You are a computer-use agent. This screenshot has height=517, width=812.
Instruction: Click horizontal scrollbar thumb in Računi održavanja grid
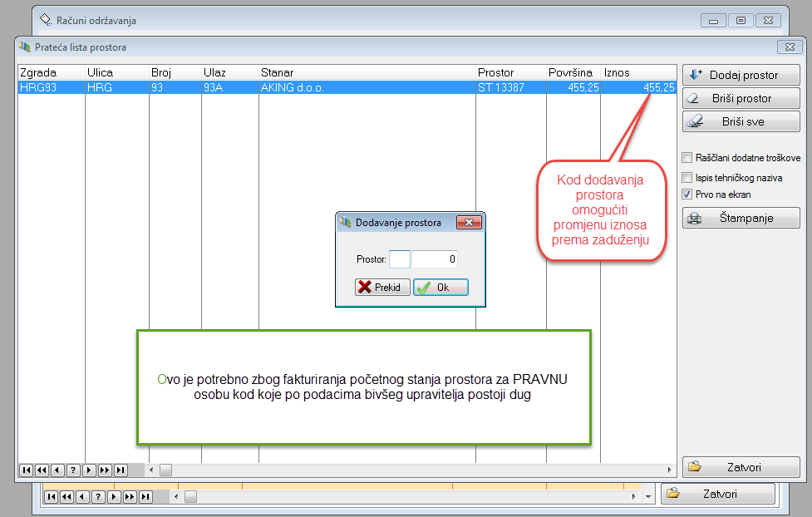click(x=190, y=497)
